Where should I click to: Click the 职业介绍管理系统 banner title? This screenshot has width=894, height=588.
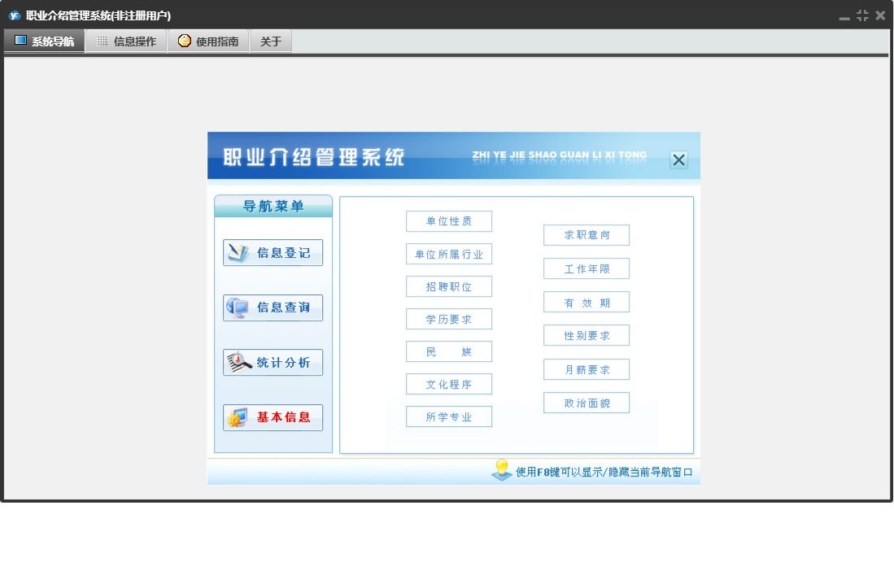[313, 157]
